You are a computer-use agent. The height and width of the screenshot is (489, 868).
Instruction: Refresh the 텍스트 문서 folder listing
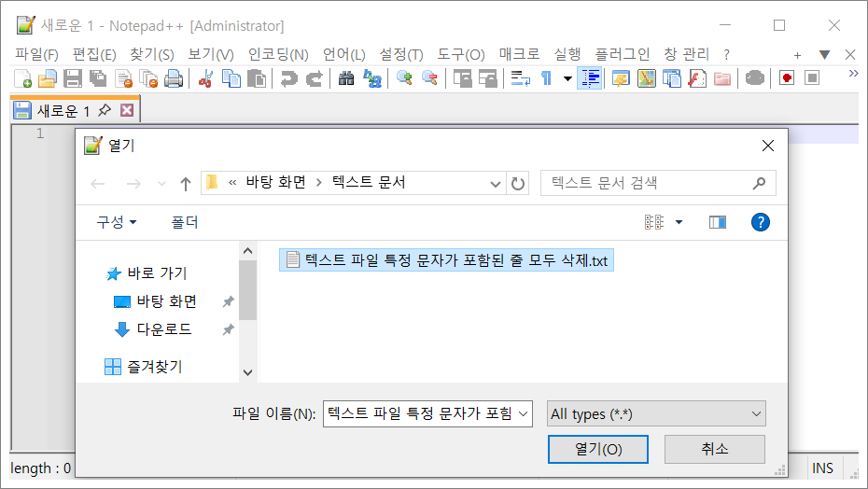518,183
